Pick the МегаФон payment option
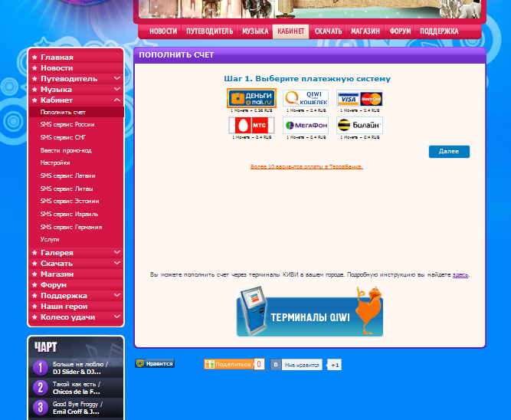 tap(306, 125)
